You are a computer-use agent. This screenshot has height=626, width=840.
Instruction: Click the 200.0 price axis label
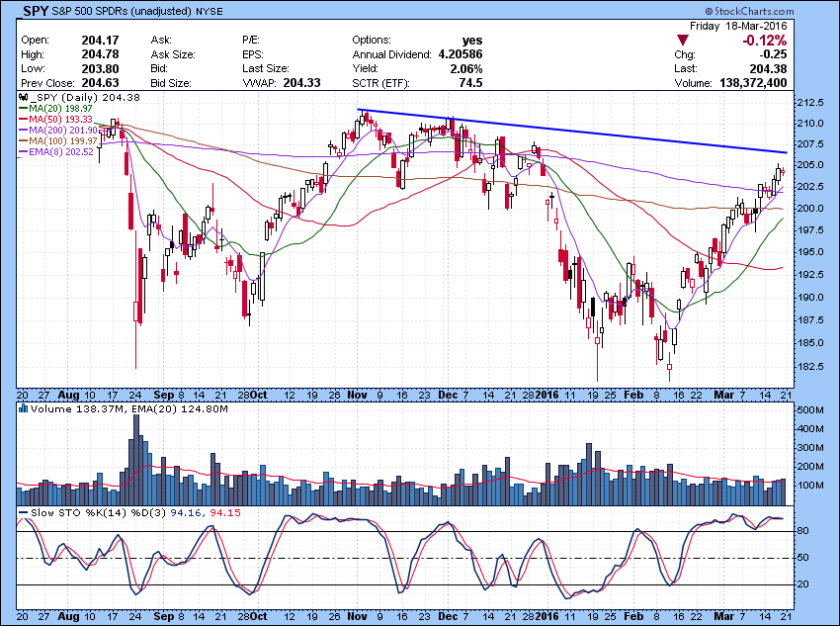pyautogui.click(x=810, y=208)
